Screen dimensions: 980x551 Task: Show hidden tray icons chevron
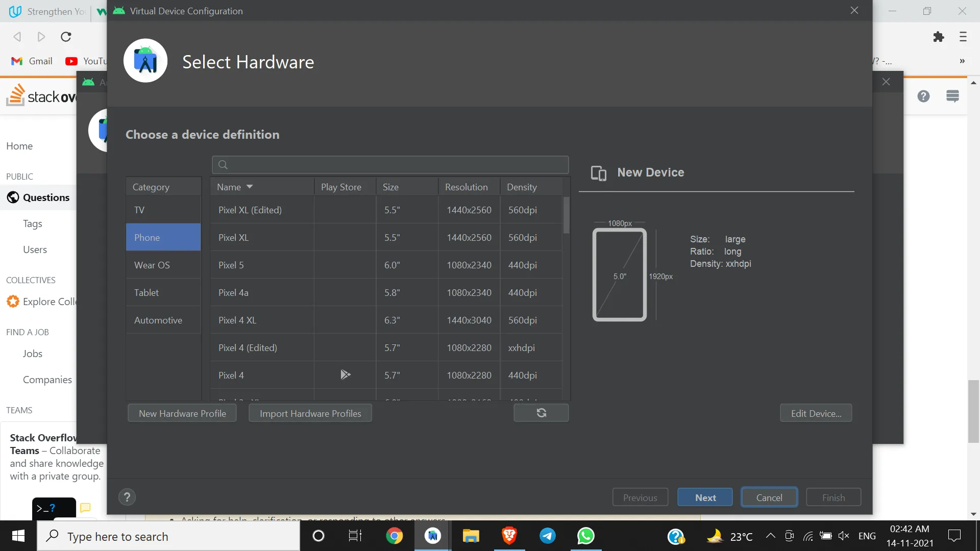coord(770,536)
